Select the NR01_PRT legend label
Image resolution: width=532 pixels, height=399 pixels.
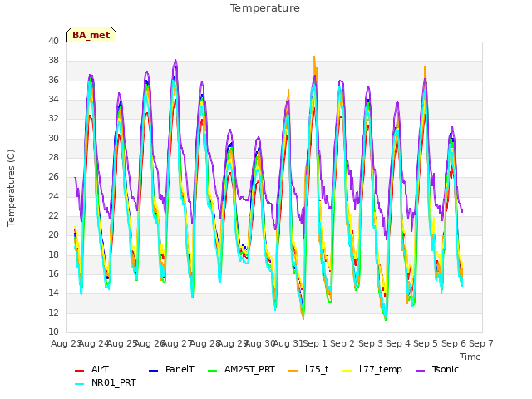pos(114,382)
